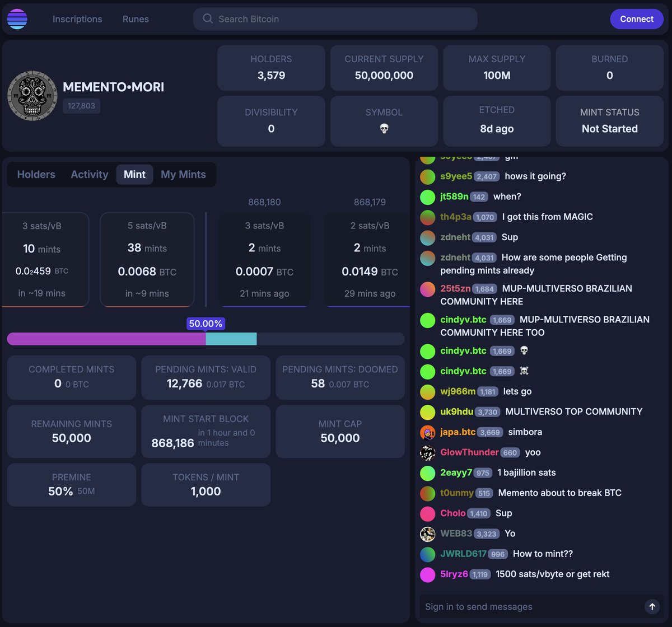
Task: Click WEB83's avatar in chat
Action: (x=427, y=534)
